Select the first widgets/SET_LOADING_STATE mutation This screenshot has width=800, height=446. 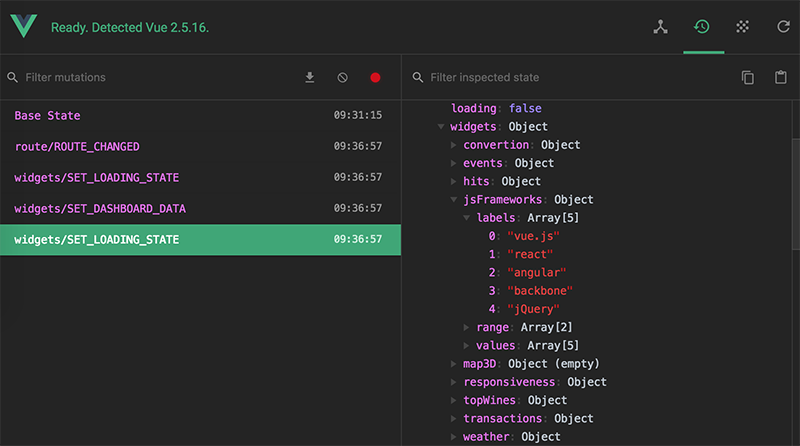[x=200, y=178]
